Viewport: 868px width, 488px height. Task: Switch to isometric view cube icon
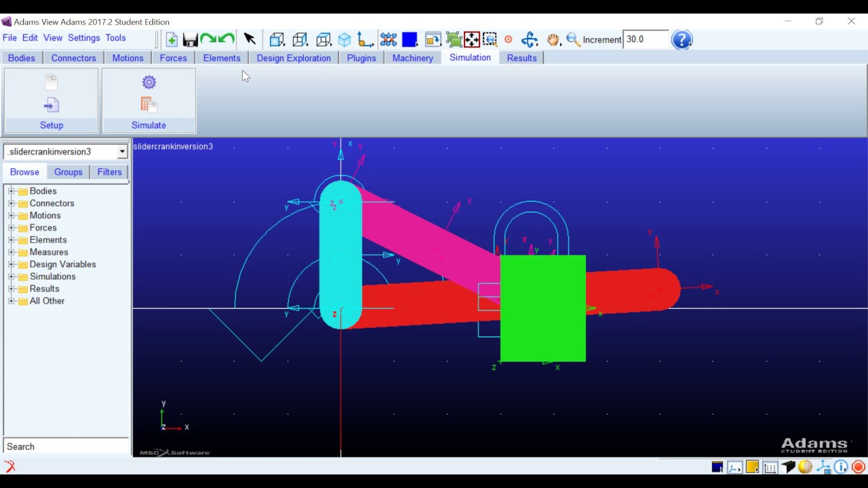[344, 39]
